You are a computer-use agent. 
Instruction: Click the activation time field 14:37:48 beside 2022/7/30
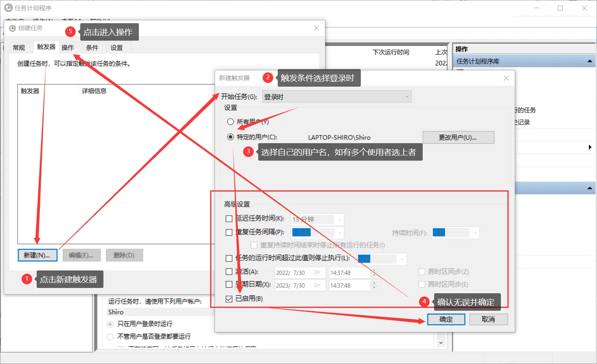(349, 273)
